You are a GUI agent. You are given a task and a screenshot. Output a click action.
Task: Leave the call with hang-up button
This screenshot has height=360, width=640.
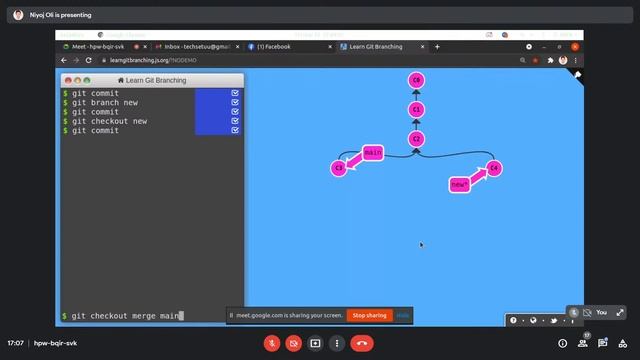(x=362, y=343)
